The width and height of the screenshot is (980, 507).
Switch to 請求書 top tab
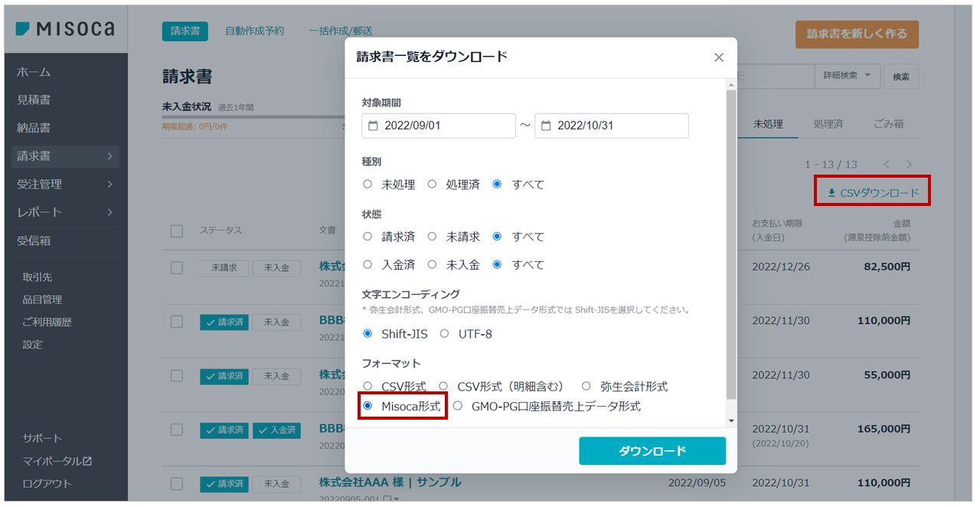(x=185, y=31)
